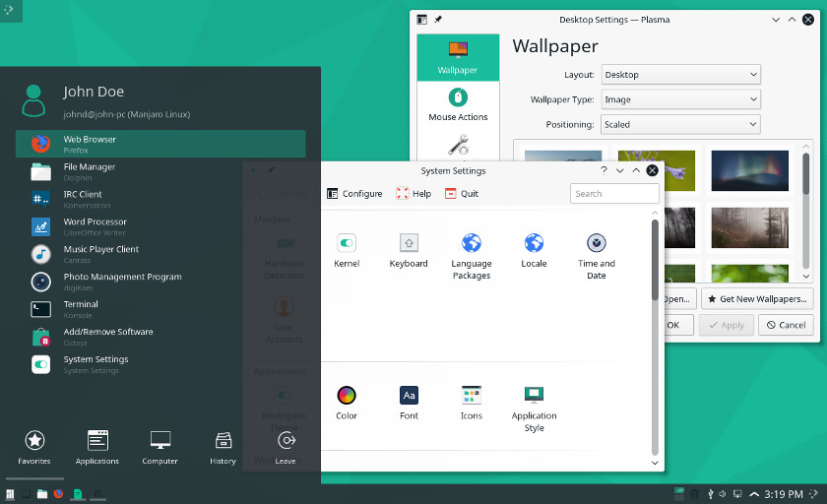Select the Wallpaper tab in Desktop Settings

[458, 57]
